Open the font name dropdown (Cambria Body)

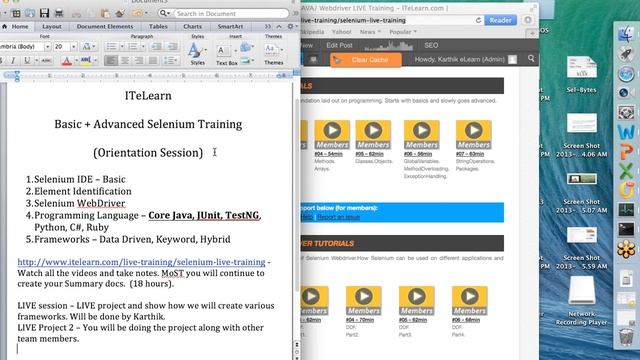[47, 47]
